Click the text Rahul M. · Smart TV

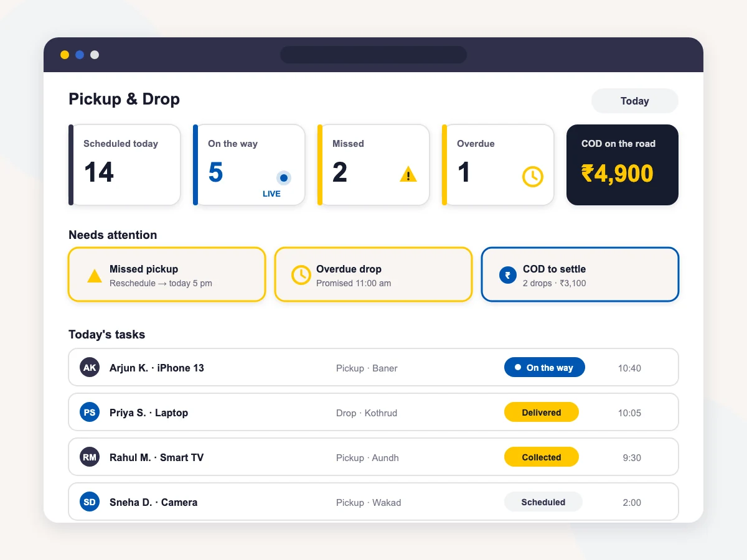click(x=157, y=457)
